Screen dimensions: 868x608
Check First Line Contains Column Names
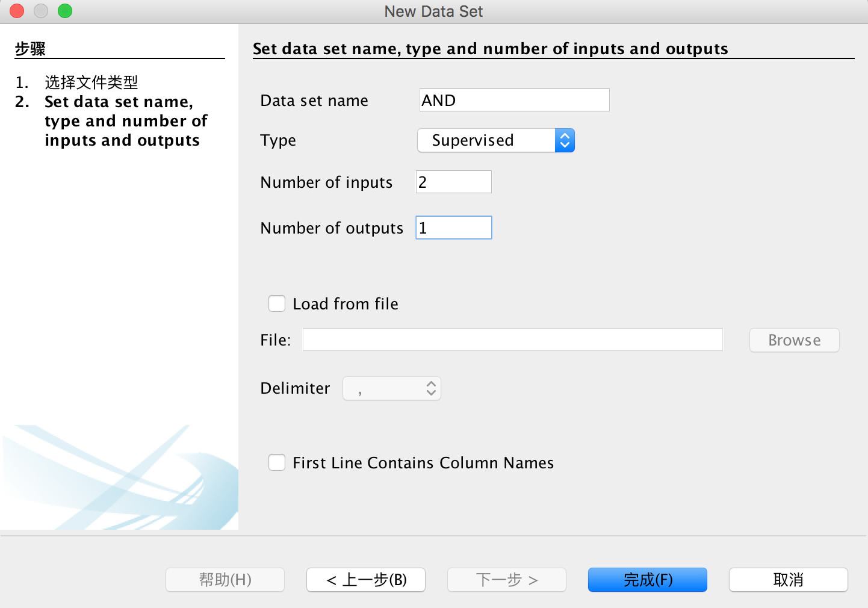(277, 462)
